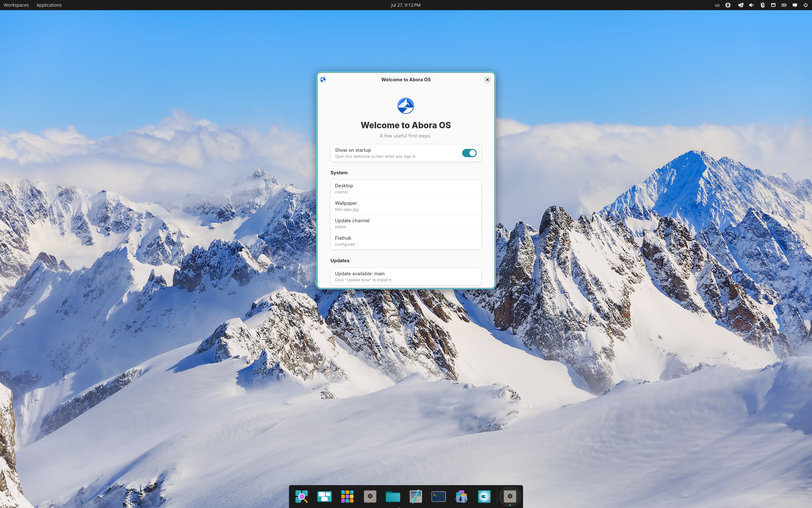Launch the Terminal icon in dock

click(438, 496)
